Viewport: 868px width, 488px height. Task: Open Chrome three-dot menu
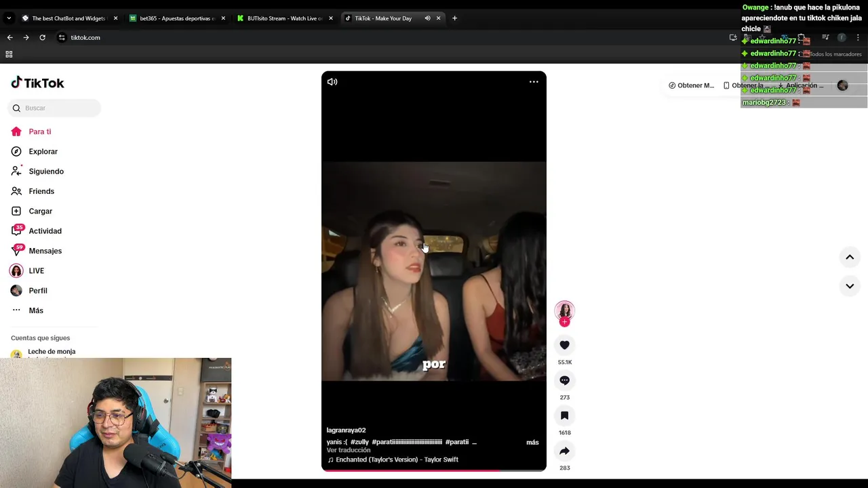[x=859, y=37]
